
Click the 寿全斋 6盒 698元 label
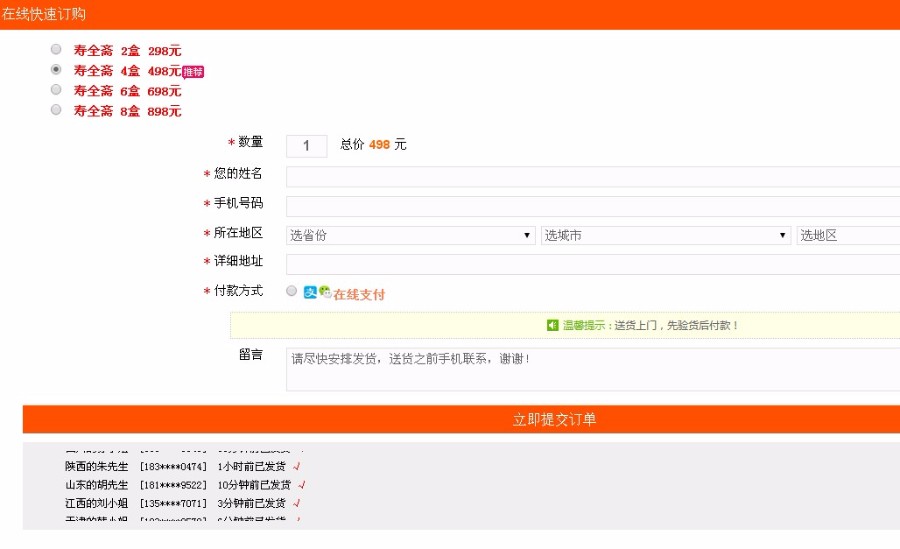127,91
